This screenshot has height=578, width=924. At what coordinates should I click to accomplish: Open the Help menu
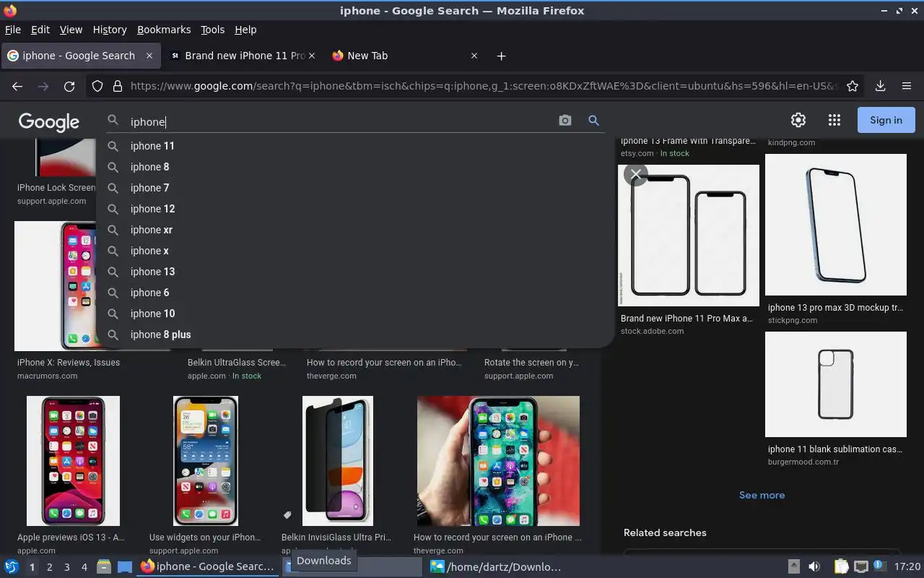pyautogui.click(x=245, y=30)
